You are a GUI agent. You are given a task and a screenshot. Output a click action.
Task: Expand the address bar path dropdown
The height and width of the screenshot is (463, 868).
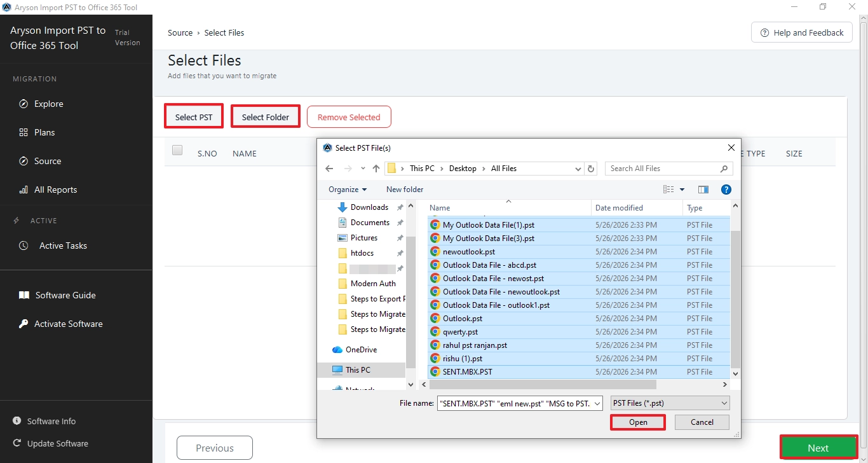tap(578, 169)
